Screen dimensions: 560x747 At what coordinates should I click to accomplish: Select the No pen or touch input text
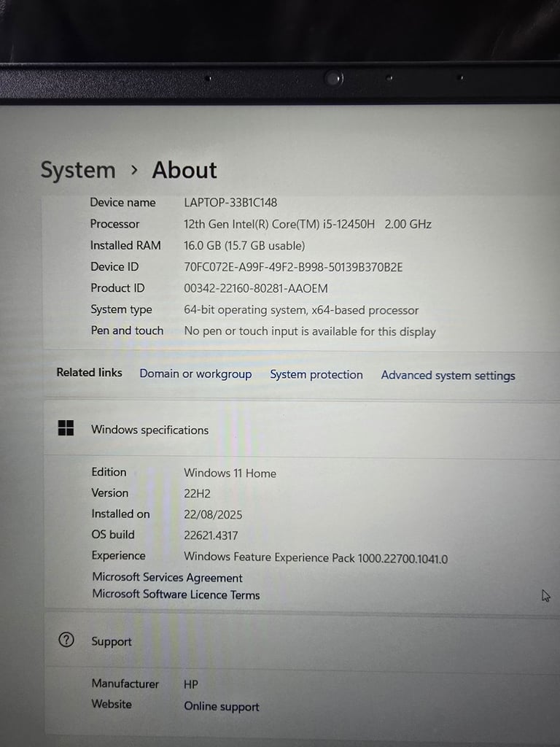point(310,331)
